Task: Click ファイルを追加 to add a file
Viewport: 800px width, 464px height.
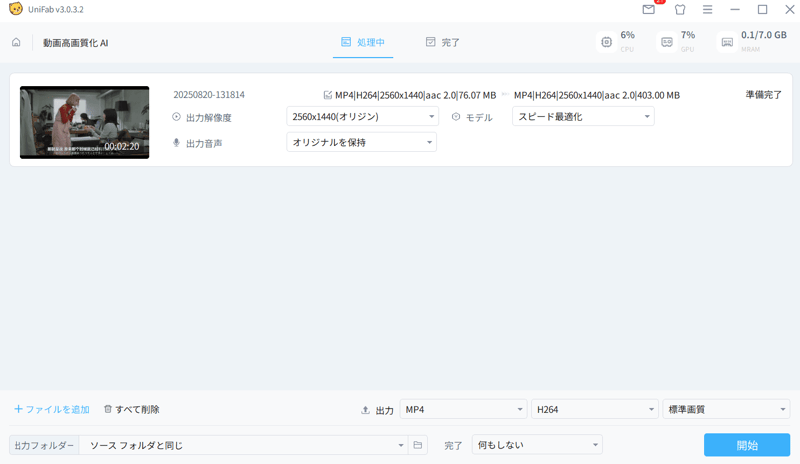Action: 52,410
